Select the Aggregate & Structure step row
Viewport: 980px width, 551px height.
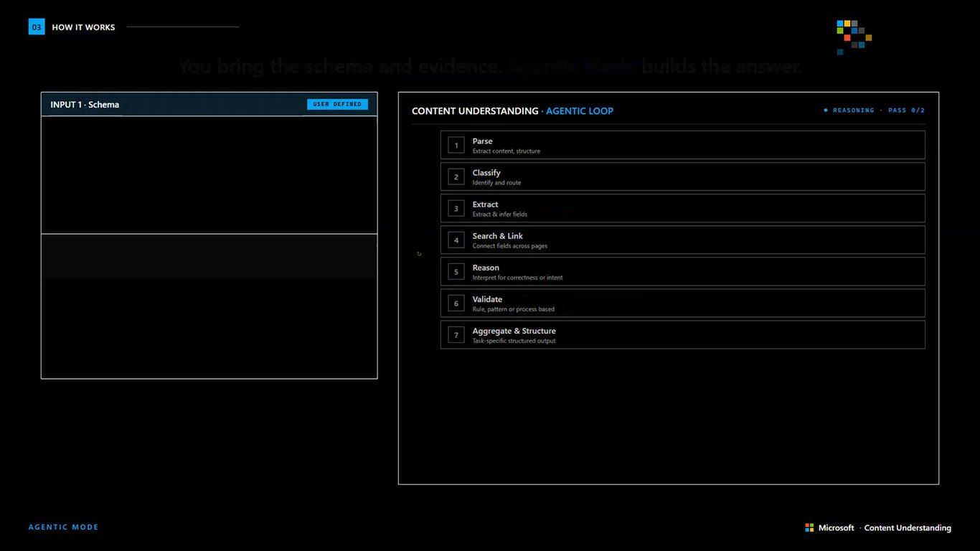point(682,334)
